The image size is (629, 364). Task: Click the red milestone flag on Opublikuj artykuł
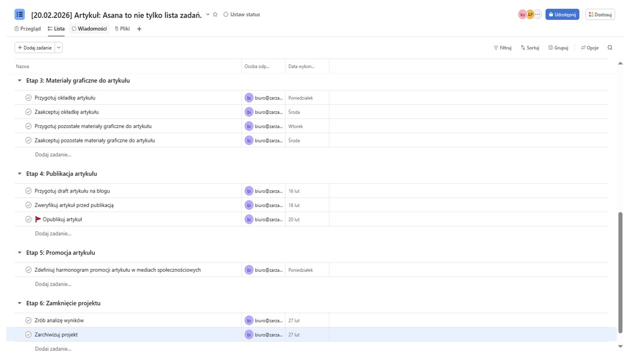click(x=38, y=220)
